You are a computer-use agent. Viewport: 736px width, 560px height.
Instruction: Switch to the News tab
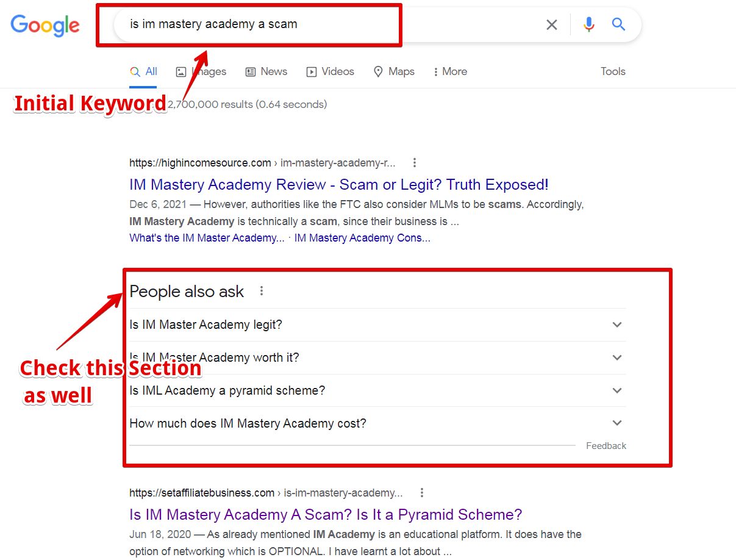click(x=266, y=72)
